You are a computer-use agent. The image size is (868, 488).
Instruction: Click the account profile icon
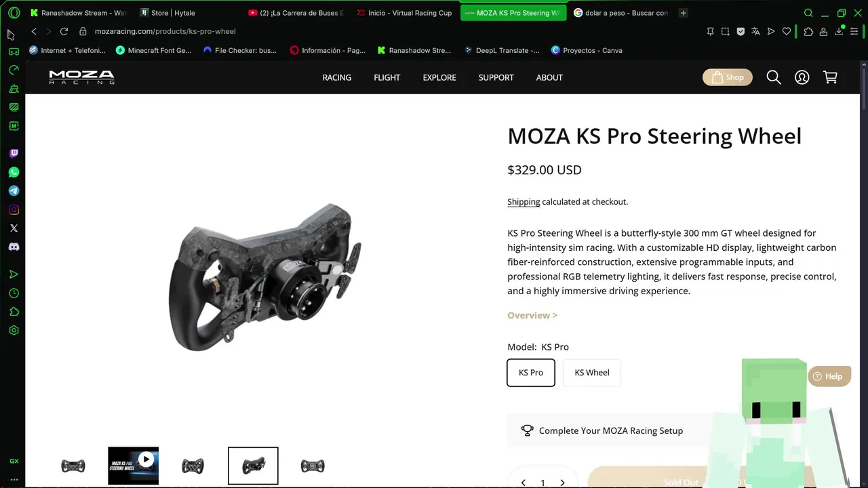(x=802, y=77)
